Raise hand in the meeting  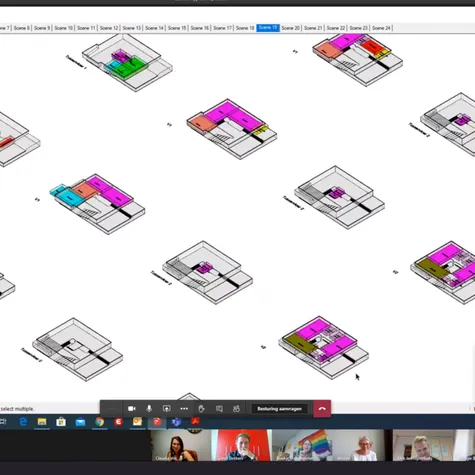point(201,409)
